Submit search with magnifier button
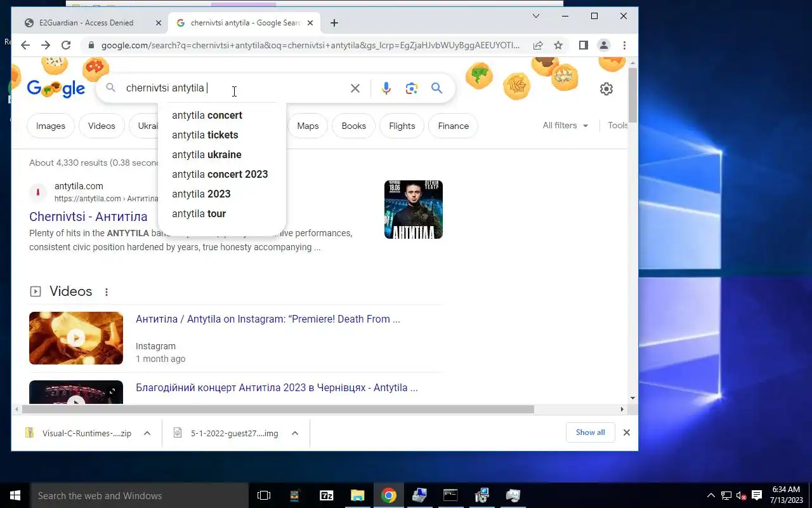This screenshot has height=508, width=812. (x=437, y=88)
